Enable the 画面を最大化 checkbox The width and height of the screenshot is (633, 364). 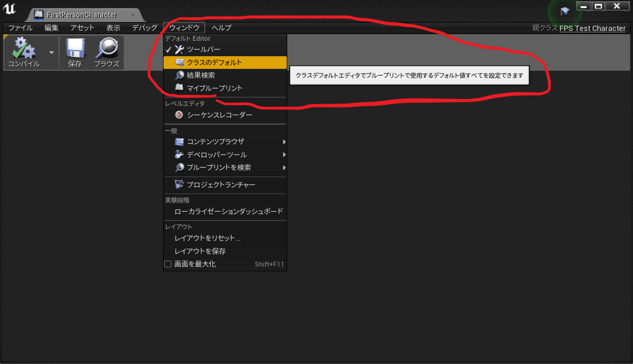coord(168,264)
